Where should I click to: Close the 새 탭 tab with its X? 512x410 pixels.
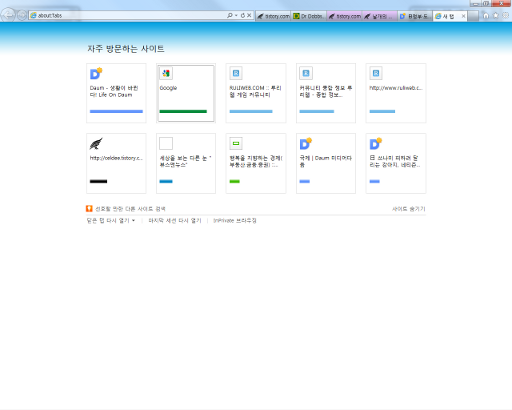click(x=463, y=16)
